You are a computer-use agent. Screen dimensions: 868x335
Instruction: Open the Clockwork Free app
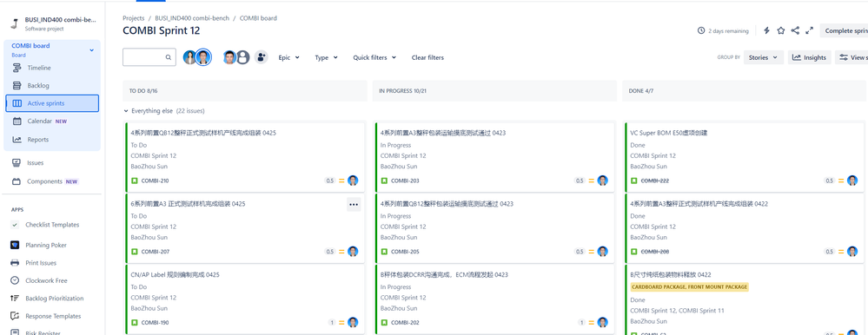[46, 281]
